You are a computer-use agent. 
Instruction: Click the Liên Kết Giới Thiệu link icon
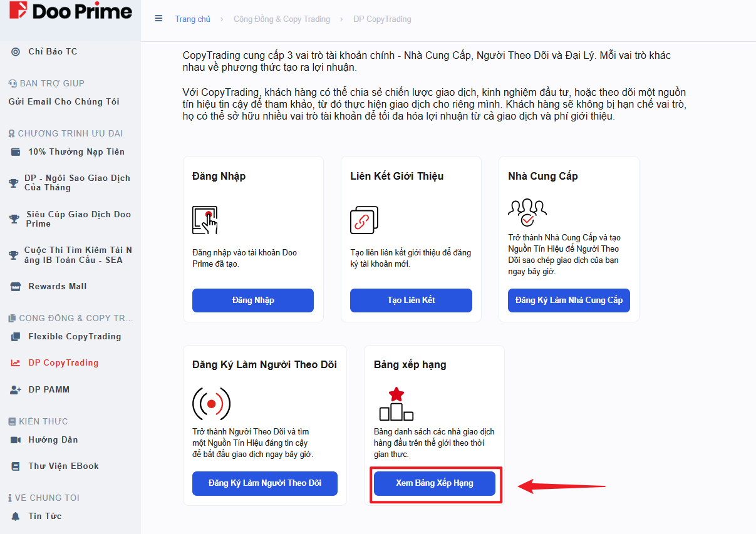(x=364, y=220)
